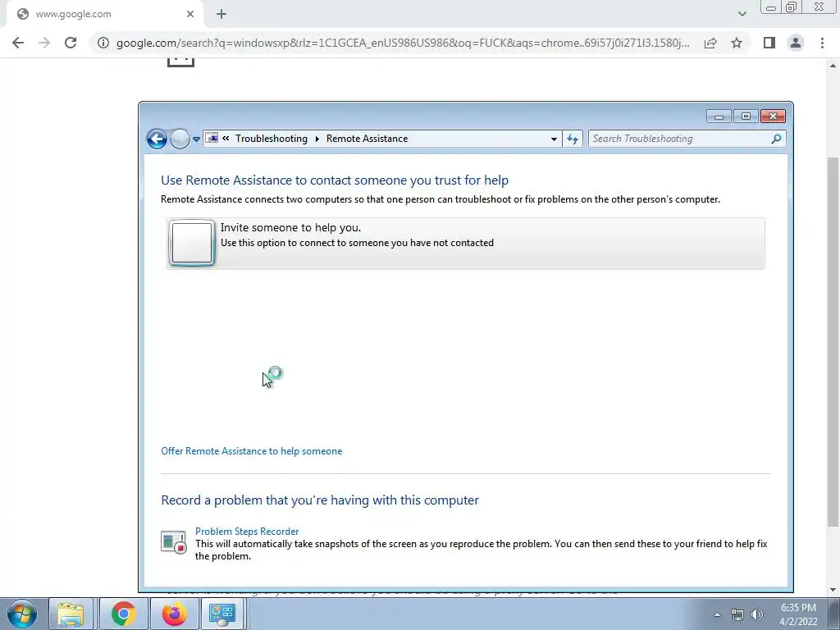The image size is (840, 630).
Task: Select Troubleshooting in the breadcrumb path
Action: 271,139
